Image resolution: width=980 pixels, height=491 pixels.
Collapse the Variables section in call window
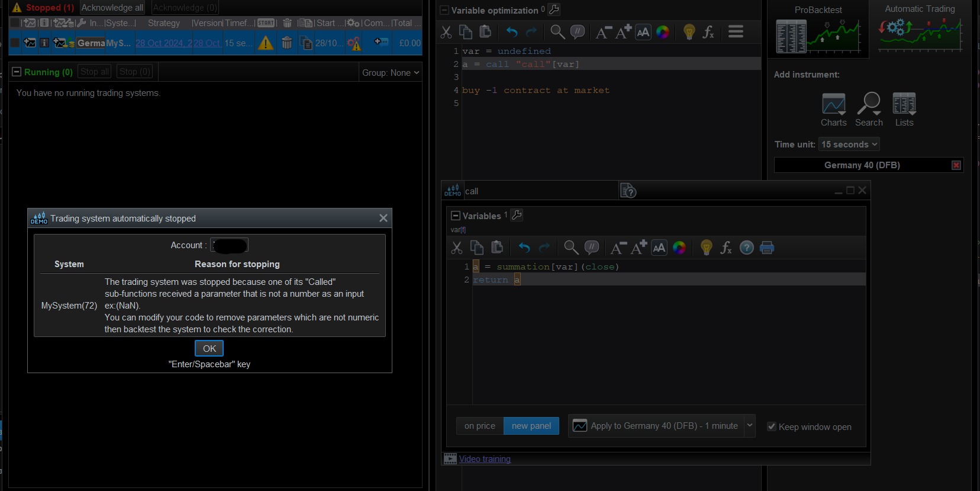coord(456,216)
